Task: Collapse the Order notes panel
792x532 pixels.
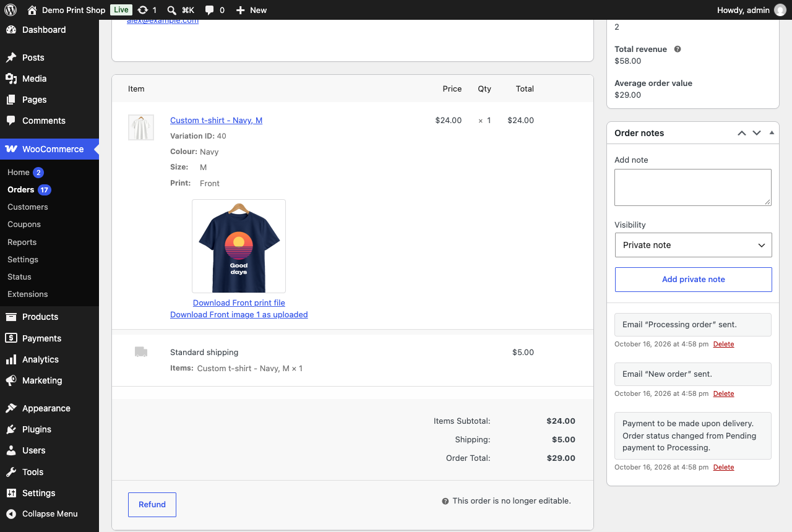Action: [x=772, y=133]
